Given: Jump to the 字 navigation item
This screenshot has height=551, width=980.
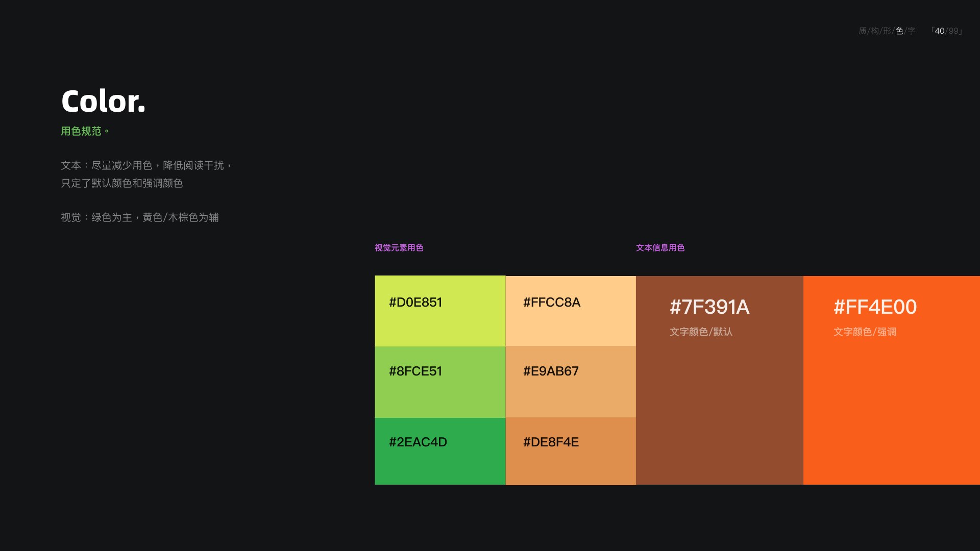Looking at the screenshot, I should click(x=912, y=31).
